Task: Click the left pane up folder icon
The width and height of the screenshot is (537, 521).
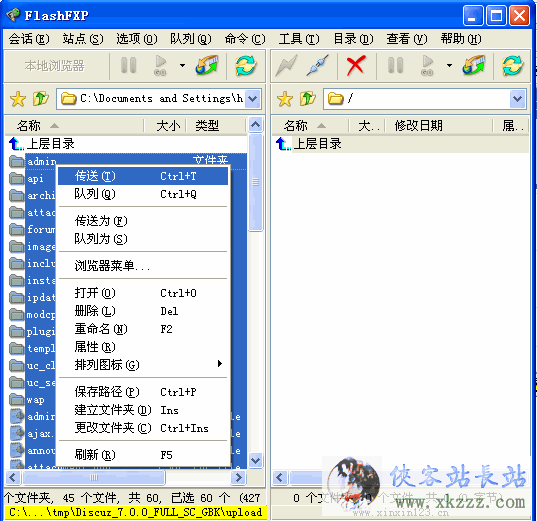Action: coord(41,99)
